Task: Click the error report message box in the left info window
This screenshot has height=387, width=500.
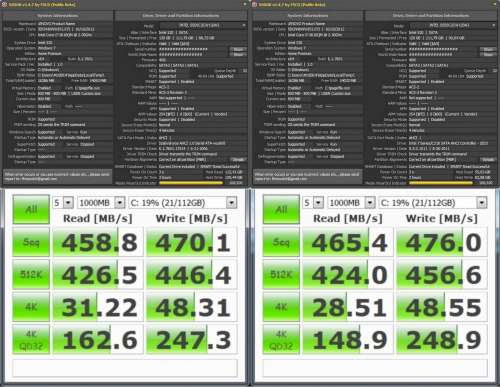Action: coord(58,176)
